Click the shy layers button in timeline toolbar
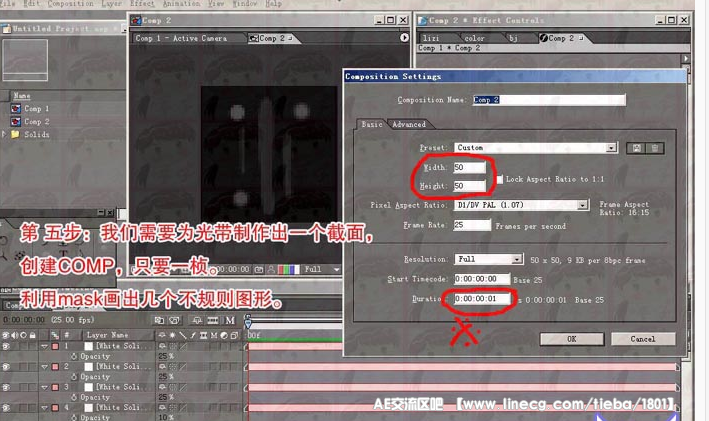 [197, 320]
